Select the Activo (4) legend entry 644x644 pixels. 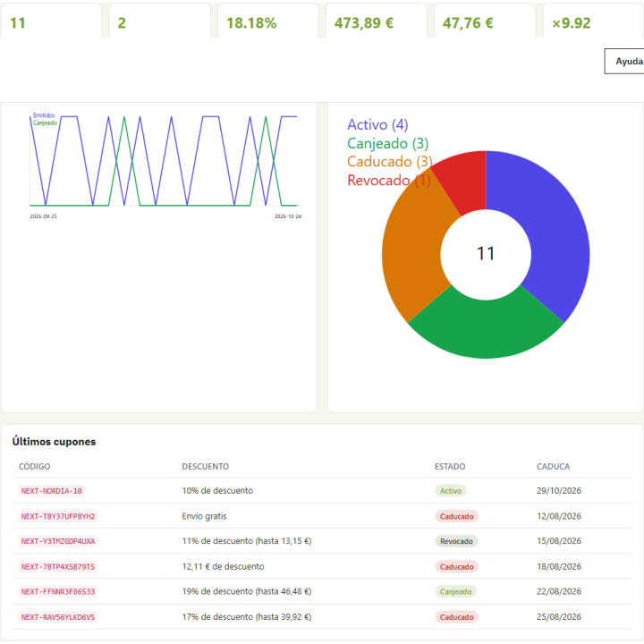click(377, 124)
